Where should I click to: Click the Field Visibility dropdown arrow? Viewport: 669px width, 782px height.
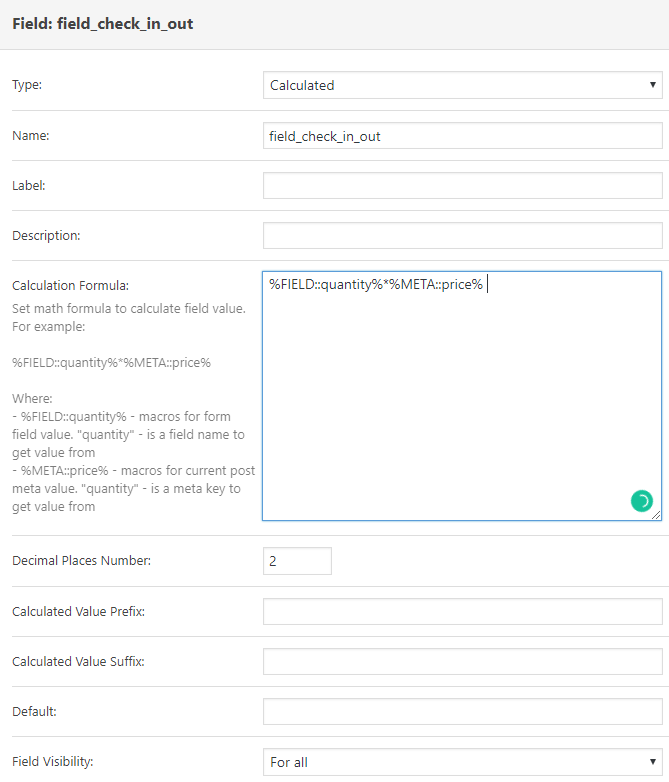tap(653, 762)
